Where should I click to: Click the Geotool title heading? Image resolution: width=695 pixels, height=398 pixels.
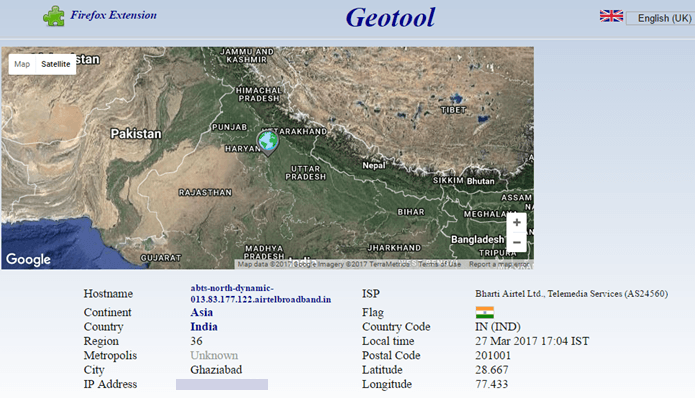coord(390,18)
